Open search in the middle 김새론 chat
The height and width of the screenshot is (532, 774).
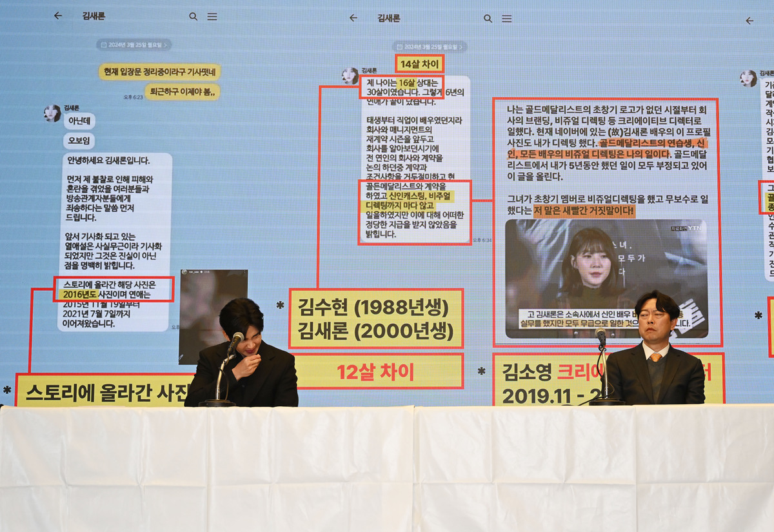click(488, 18)
